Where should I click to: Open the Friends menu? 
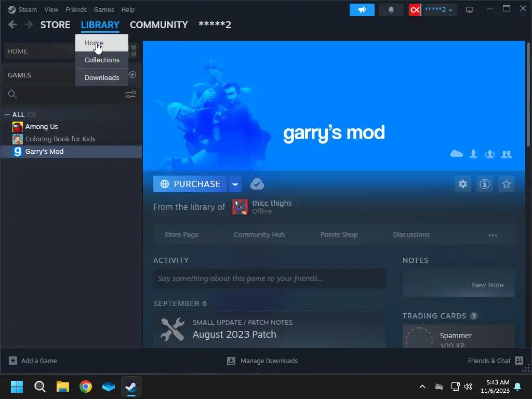pyautogui.click(x=76, y=9)
